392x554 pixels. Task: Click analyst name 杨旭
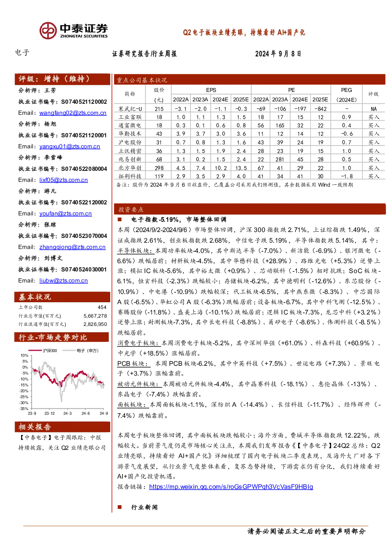(50, 124)
